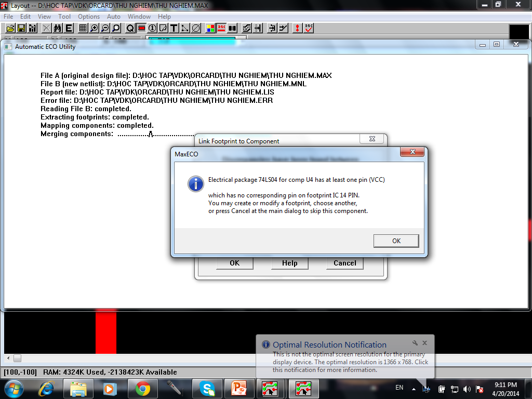The height and width of the screenshot is (399, 532).
Task: Close the Optimal Resolution Notification balloon
Action: (424, 343)
